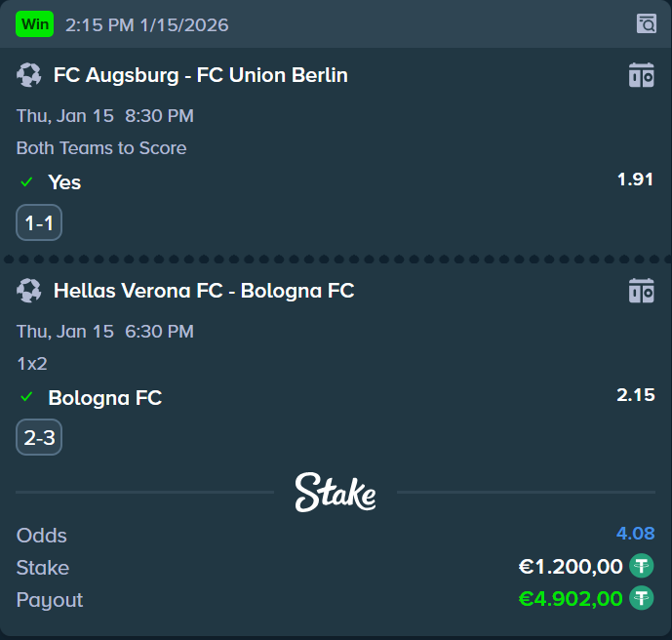This screenshot has height=640, width=672.
Task: Click the Tether coin icon beside Stake amount
Action: coord(641,566)
